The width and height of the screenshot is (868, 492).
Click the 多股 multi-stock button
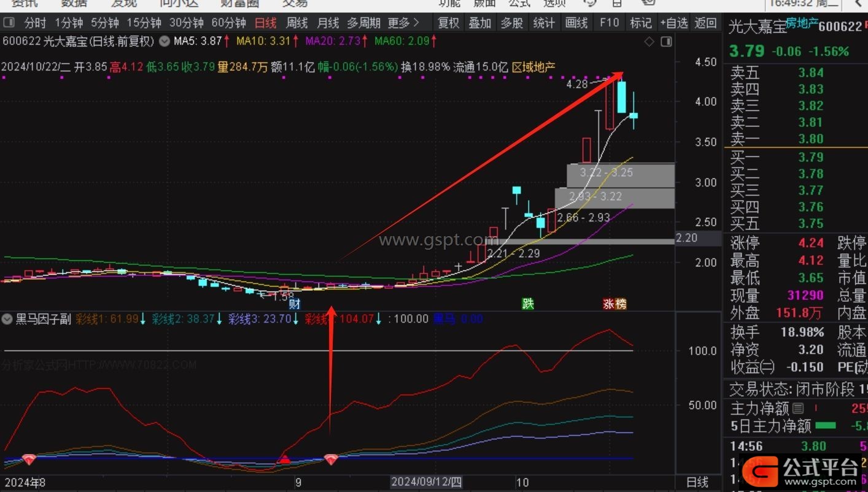[x=512, y=23]
